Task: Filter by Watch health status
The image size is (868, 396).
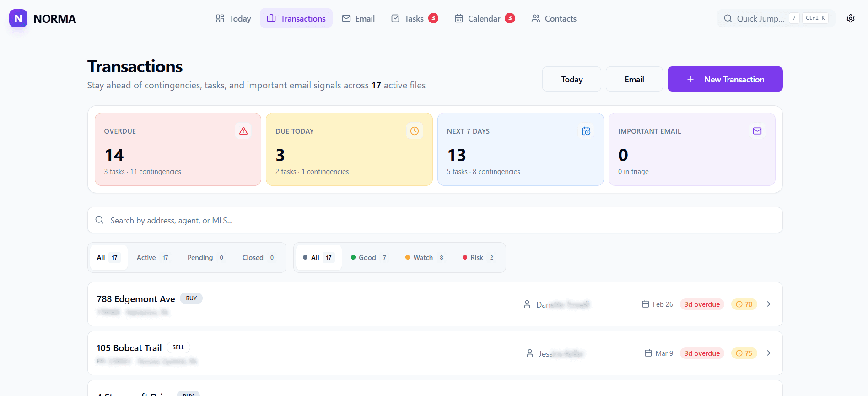Action: pyautogui.click(x=424, y=258)
